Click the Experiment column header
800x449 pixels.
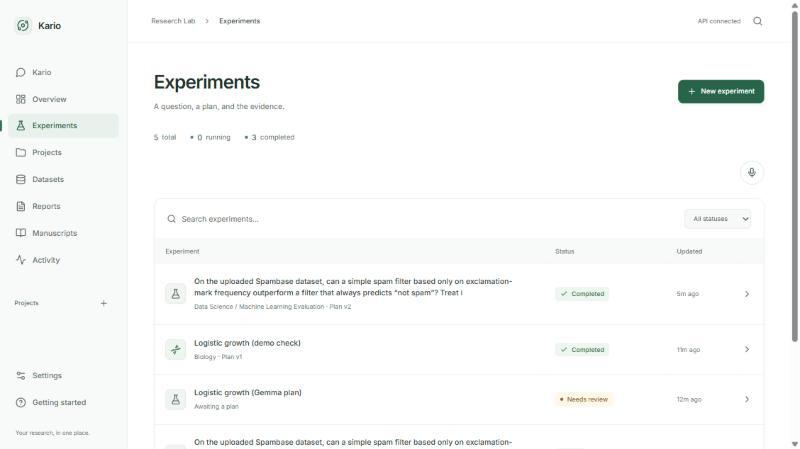click(x=182, y=252)
